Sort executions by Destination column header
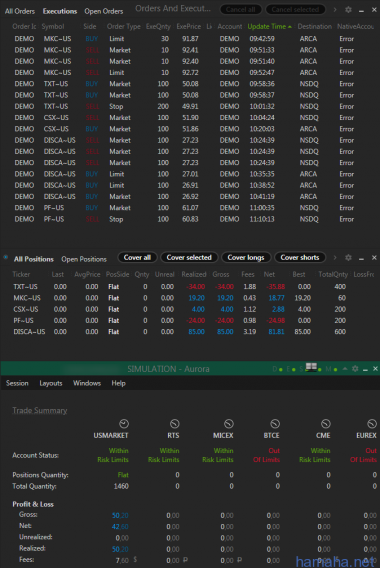 tap(314, 26)
